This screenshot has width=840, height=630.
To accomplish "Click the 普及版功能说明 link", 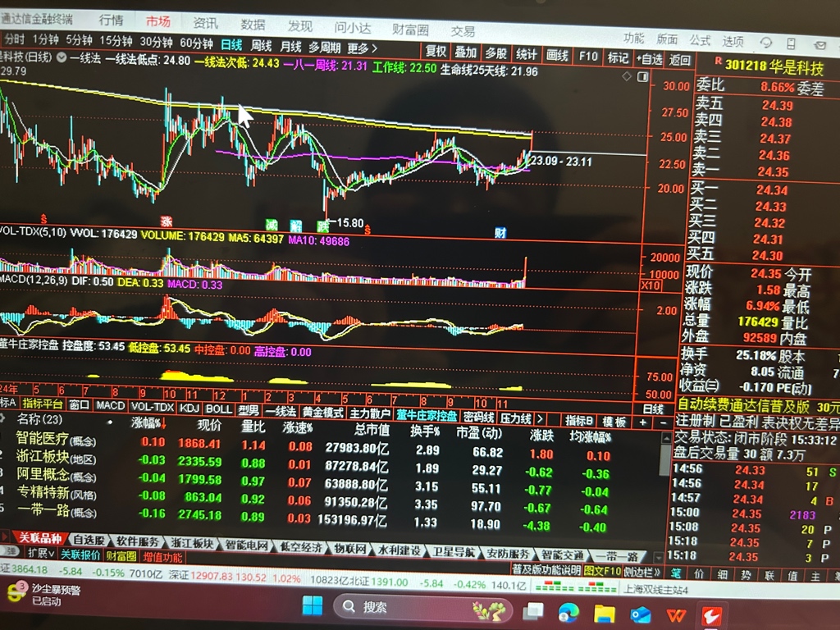I will tap(546, 569).
